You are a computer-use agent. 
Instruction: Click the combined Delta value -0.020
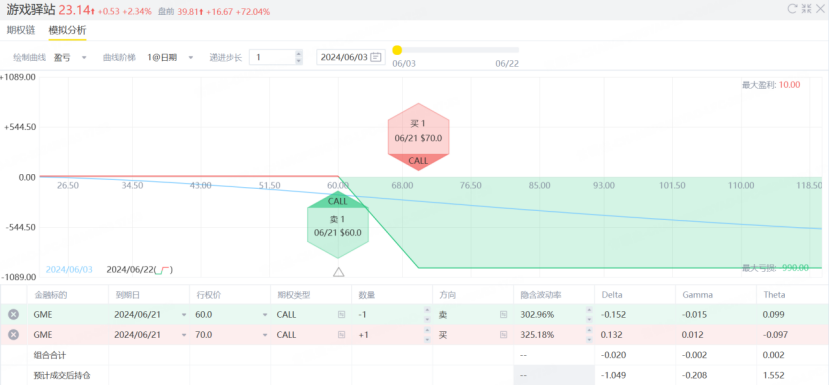click(614, 355)
